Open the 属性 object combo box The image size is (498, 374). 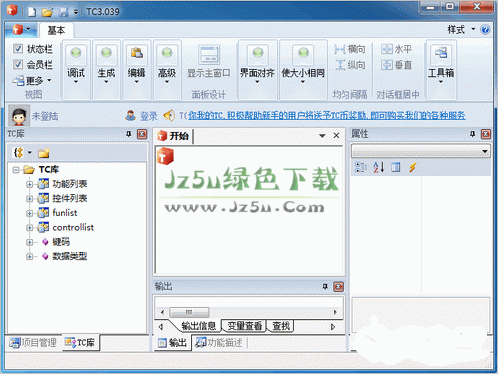(x=421, y=152)
